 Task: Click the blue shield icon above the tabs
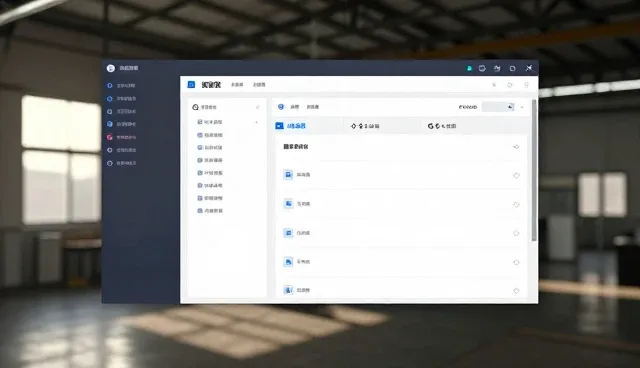pyautogui.click(x=281, y=107)
